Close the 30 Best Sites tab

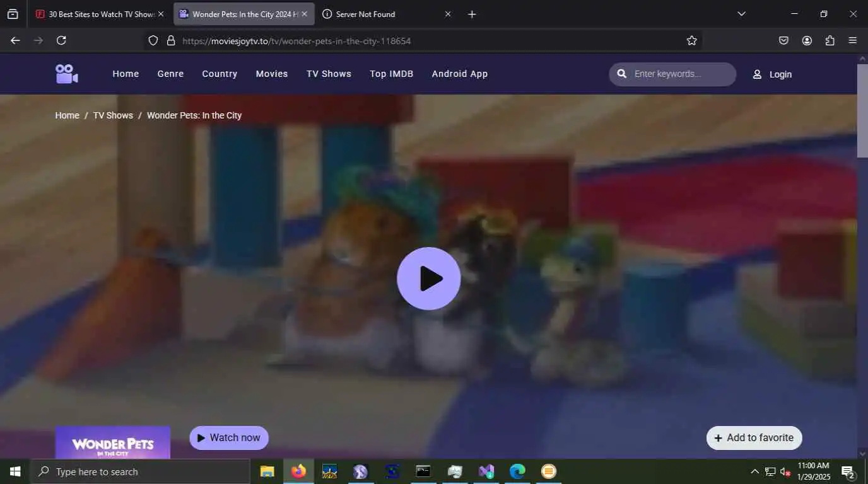tap(160, 14)
